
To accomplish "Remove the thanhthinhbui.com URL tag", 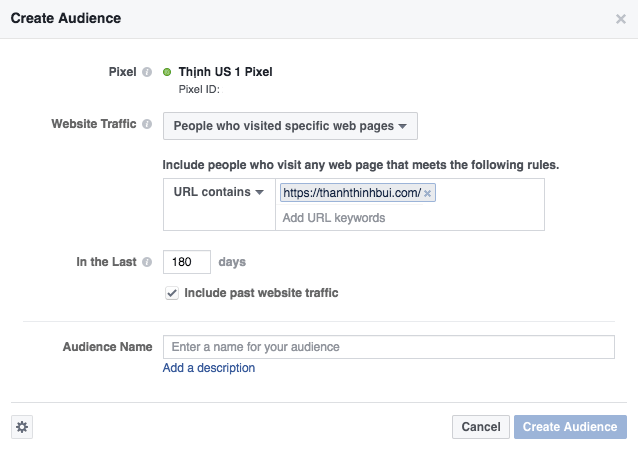I will click(427, 194).
